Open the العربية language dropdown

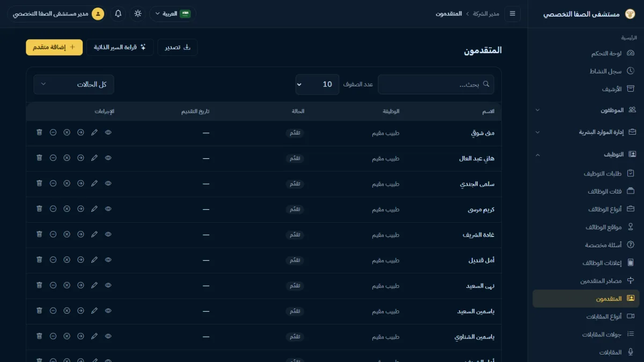172,13
